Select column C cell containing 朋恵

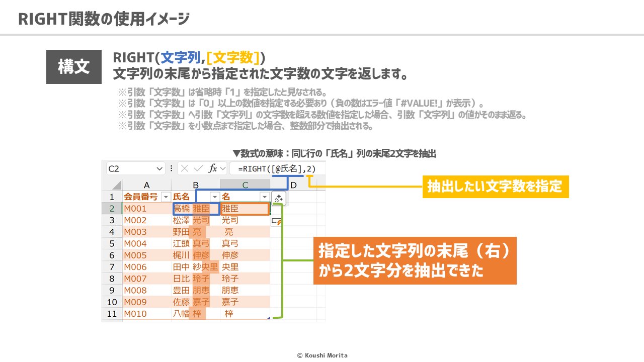pos(245,290)
